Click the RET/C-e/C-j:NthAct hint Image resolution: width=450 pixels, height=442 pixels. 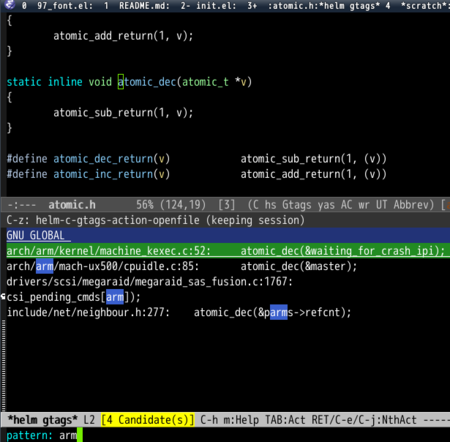(x=364, y=420)
